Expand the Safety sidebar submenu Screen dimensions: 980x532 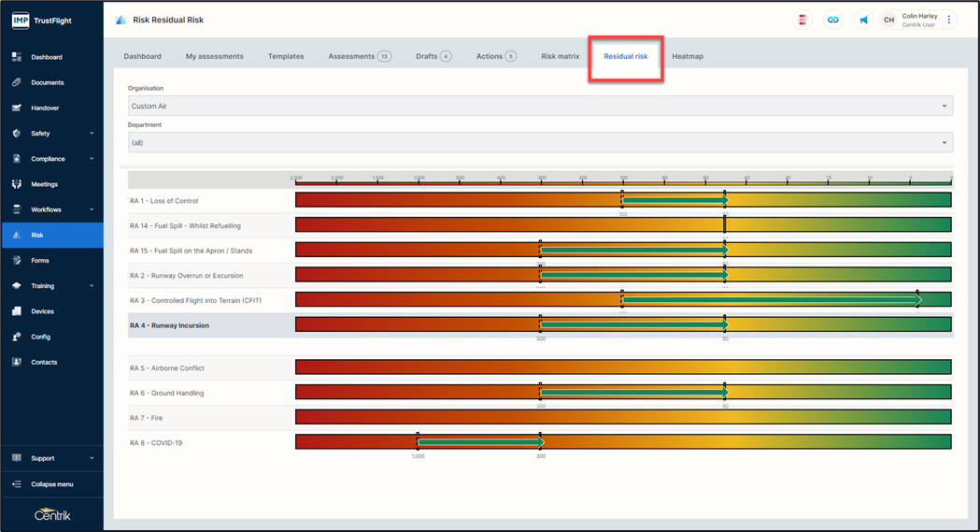[91, 134]
